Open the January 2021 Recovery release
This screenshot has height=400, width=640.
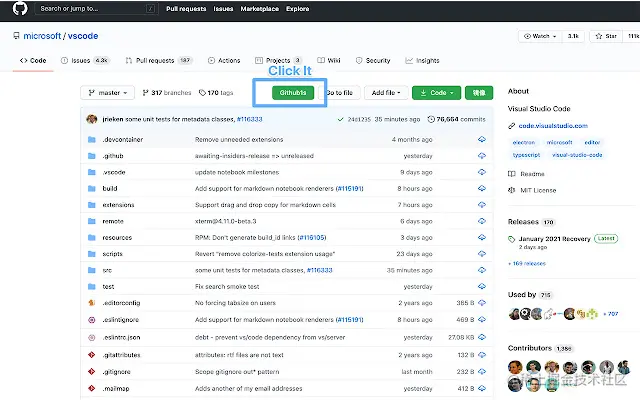(555, 239)
